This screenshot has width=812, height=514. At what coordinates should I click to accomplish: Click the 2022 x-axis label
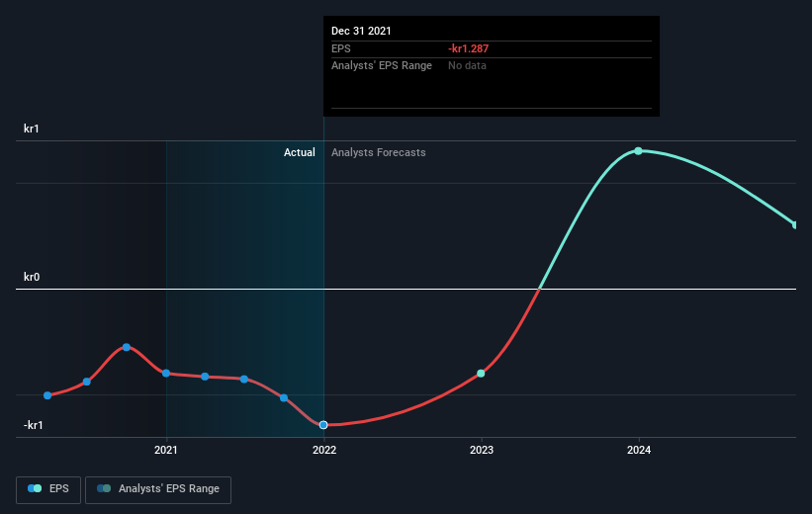coord(324,450)
